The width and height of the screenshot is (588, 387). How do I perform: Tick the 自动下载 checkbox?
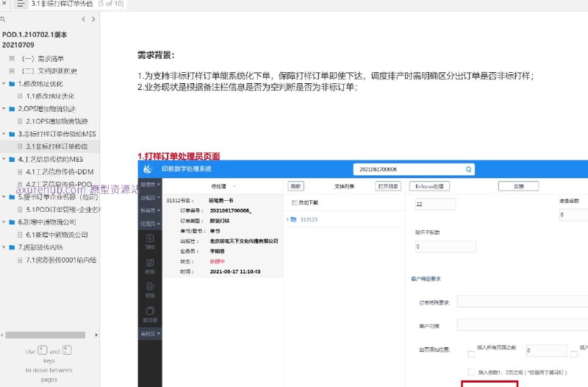(x=295, y=202)
